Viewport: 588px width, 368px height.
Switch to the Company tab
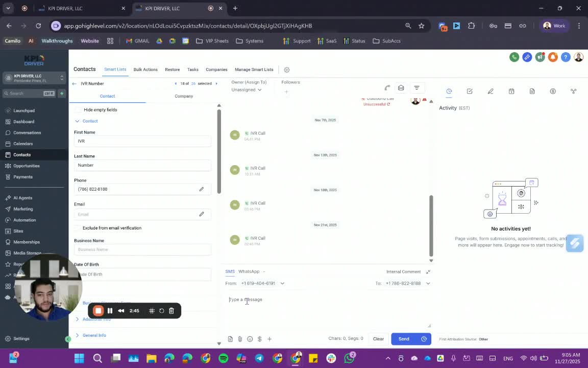click(x=184, y=96)
